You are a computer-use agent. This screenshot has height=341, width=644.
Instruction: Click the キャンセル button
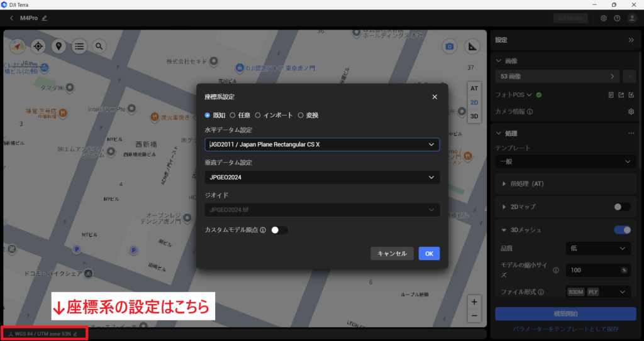click(x=392, y=254)
